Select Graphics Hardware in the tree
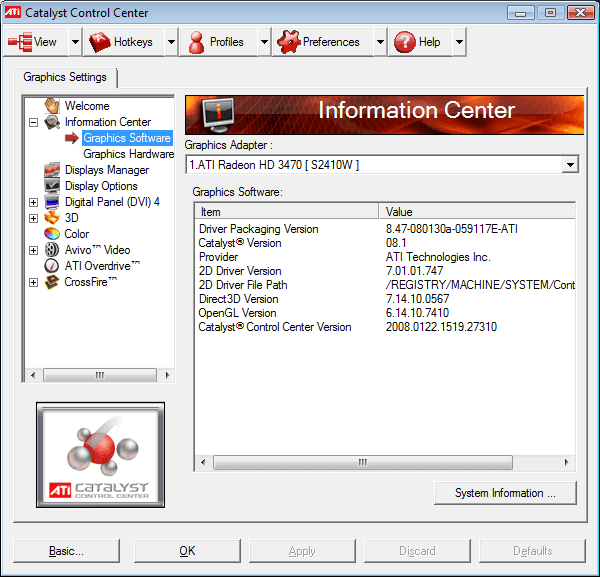 point(129,154)
